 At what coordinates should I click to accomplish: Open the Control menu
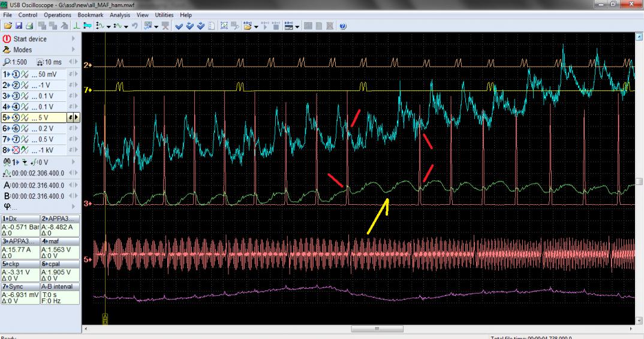(28, 15)
